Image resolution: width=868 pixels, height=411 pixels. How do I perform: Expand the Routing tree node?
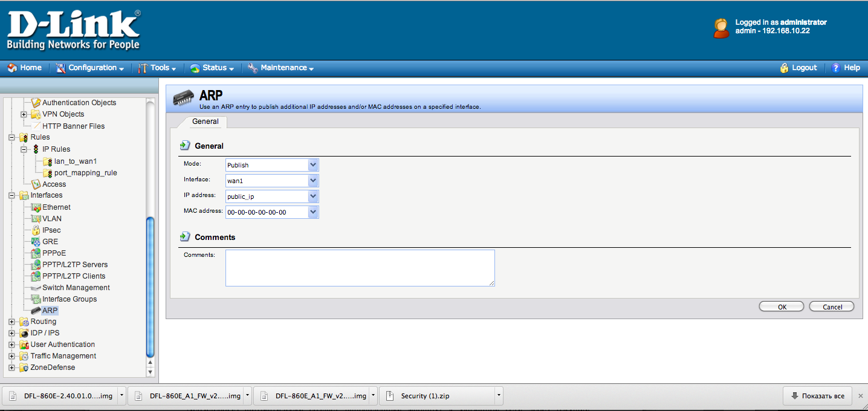point(11,322)
